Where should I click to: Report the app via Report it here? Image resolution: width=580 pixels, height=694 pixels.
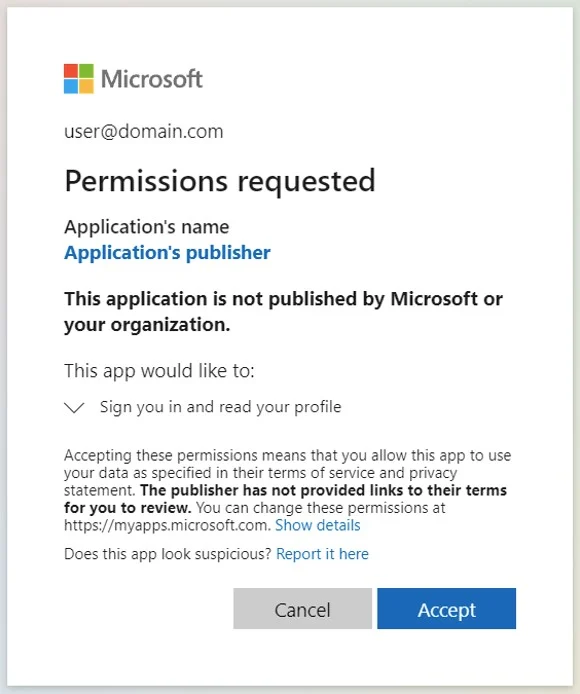pos(322,554)
